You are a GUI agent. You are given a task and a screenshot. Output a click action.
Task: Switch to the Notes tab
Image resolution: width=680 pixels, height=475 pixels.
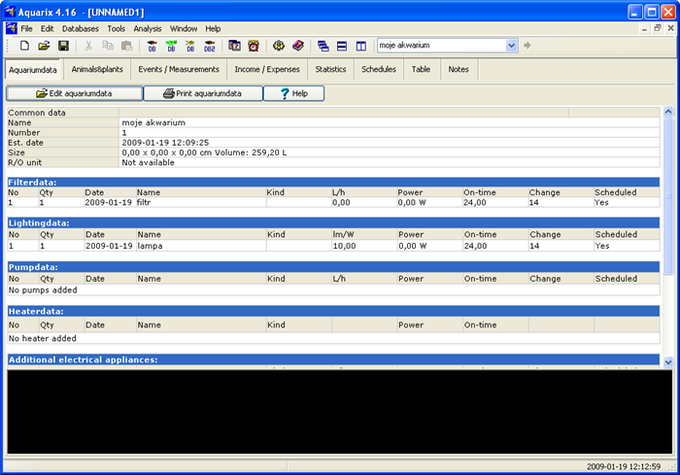pos(458,69)
